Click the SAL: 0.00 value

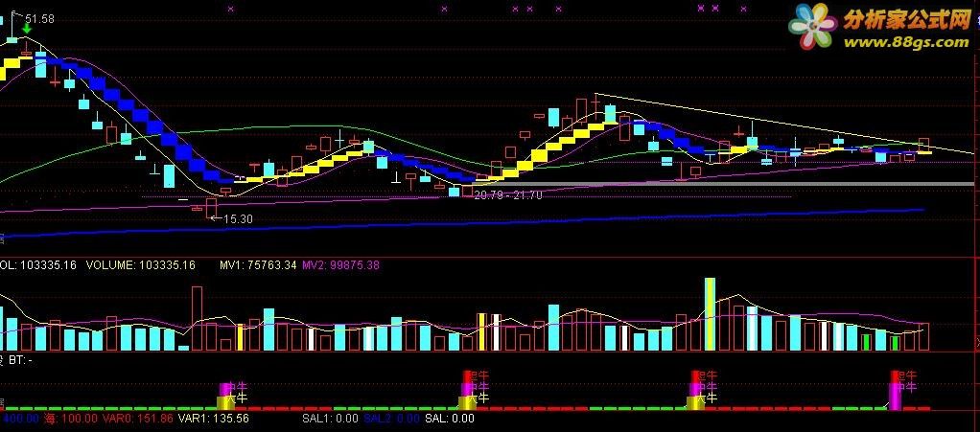click(450, 419)
